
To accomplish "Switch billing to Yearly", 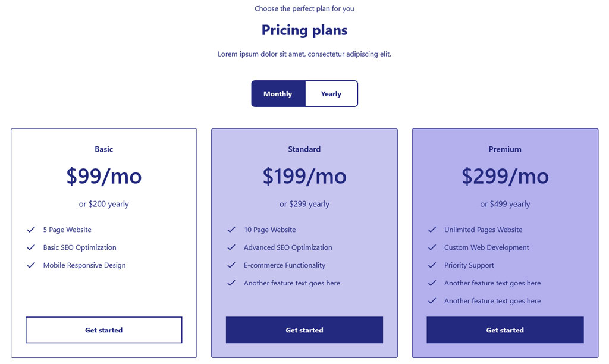I will [x=331, y=94].
